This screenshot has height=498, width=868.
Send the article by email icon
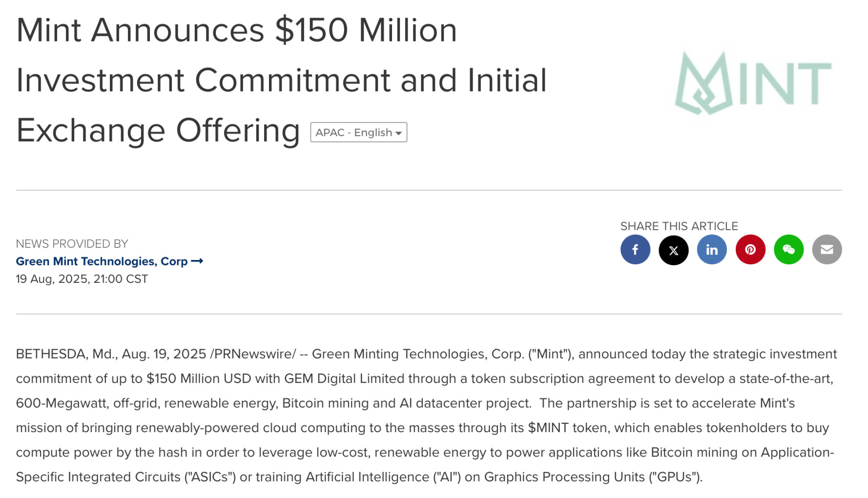[x=827, y=250]
